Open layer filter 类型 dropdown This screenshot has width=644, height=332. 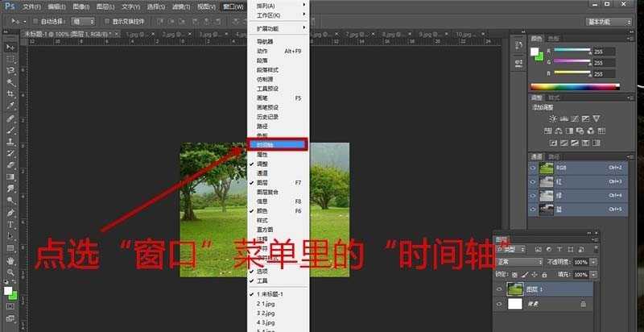pos(511,249)
